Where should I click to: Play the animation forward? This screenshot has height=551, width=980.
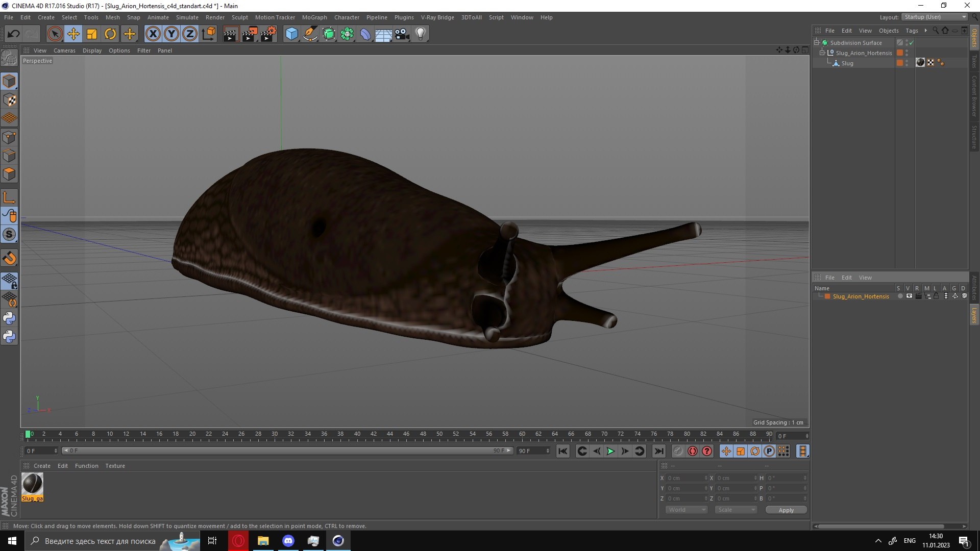[x=610, y=451]
